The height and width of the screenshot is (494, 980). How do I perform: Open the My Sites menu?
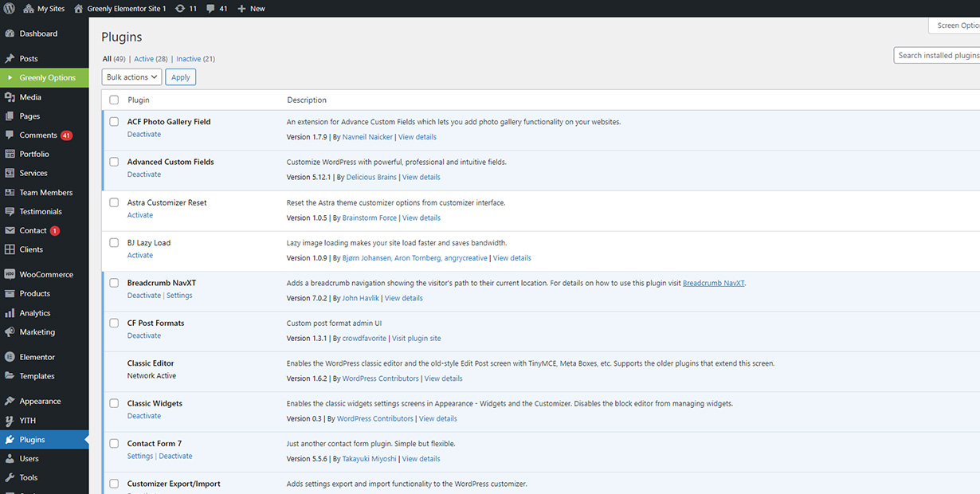[45, 9]
